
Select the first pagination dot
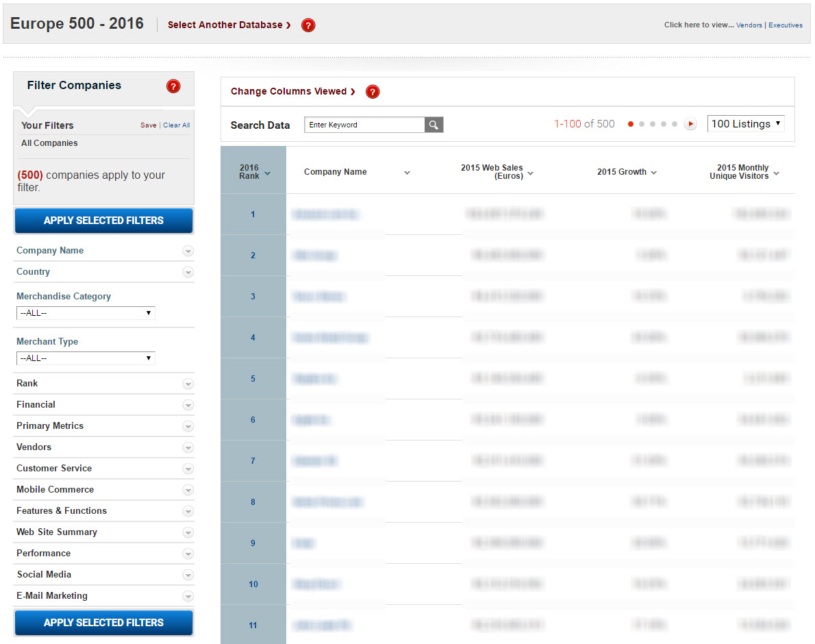(631, 124)
